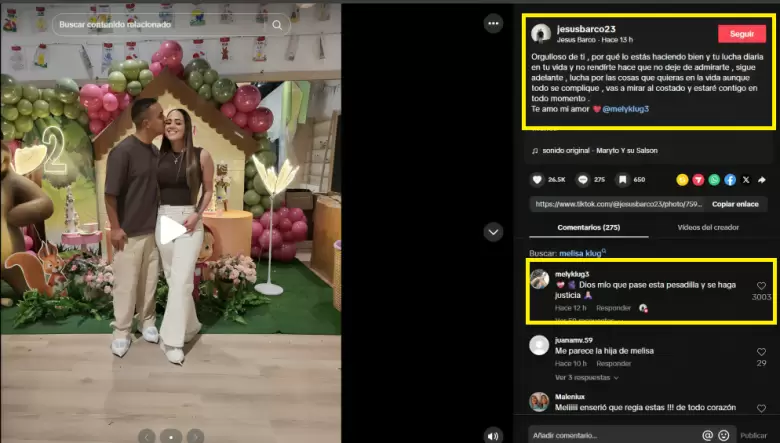Share the post to Facebook
The image size is (780, 443).
(730, 180)
